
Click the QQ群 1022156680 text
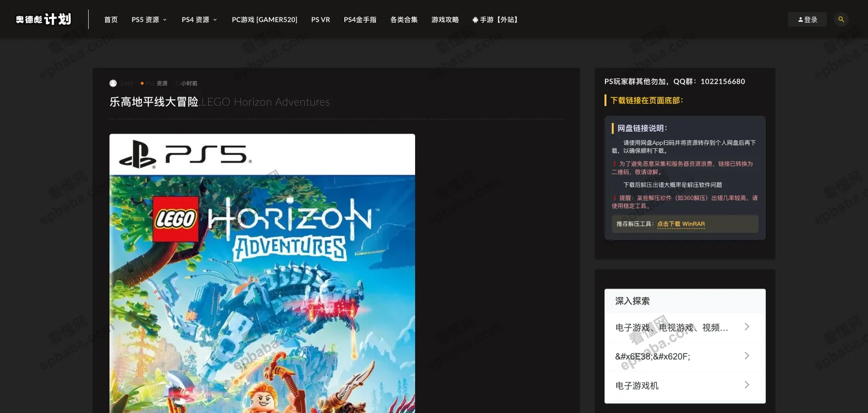[x=709, y=81]
